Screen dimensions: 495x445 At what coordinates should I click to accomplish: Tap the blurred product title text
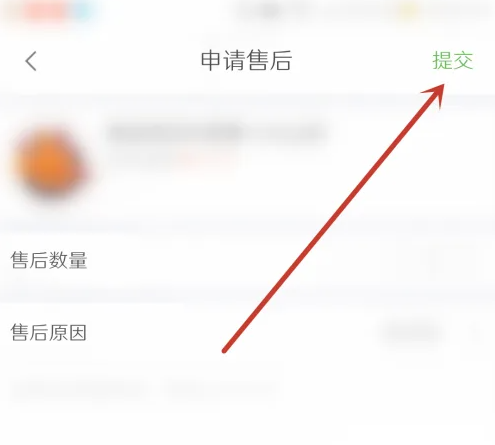coord(217,133)
